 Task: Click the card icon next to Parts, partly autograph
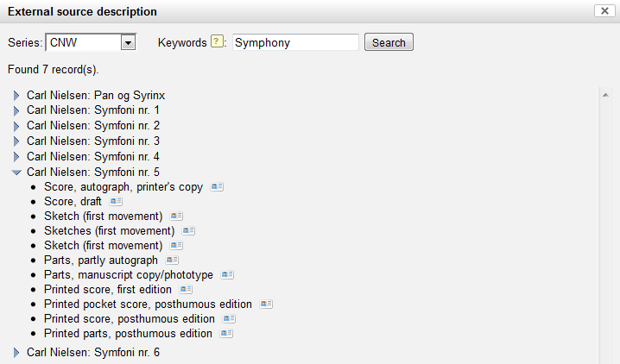coord(172,260)
